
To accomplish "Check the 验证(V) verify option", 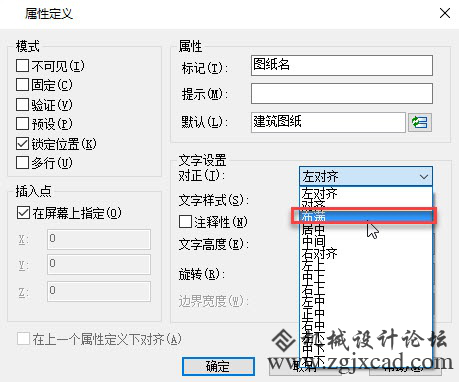I will point(22,104).
